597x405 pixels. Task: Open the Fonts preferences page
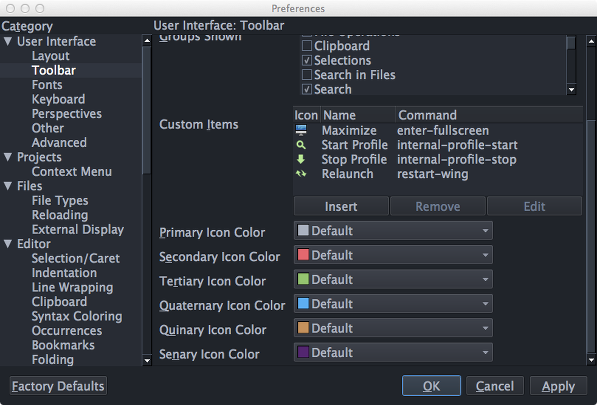click(x=47, y=85)
